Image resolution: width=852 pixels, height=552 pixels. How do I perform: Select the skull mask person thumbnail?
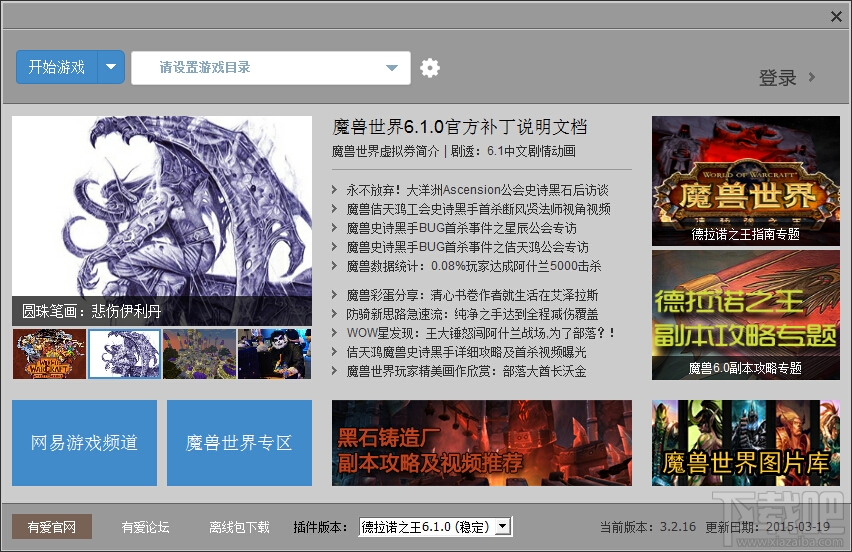click(274, 354)
